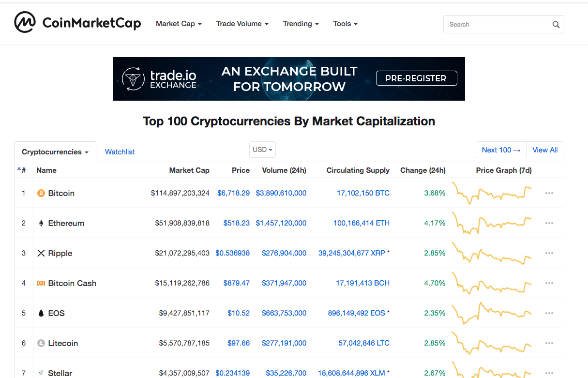Open the View All link
This screenshot has height=378, width=588.
(545, 150)
